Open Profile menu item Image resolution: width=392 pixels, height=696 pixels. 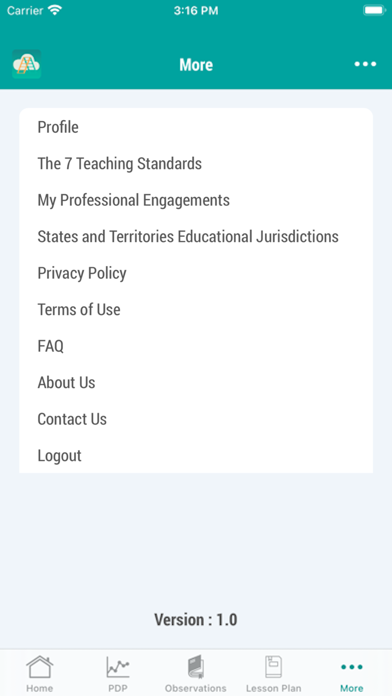coord(196,127)
